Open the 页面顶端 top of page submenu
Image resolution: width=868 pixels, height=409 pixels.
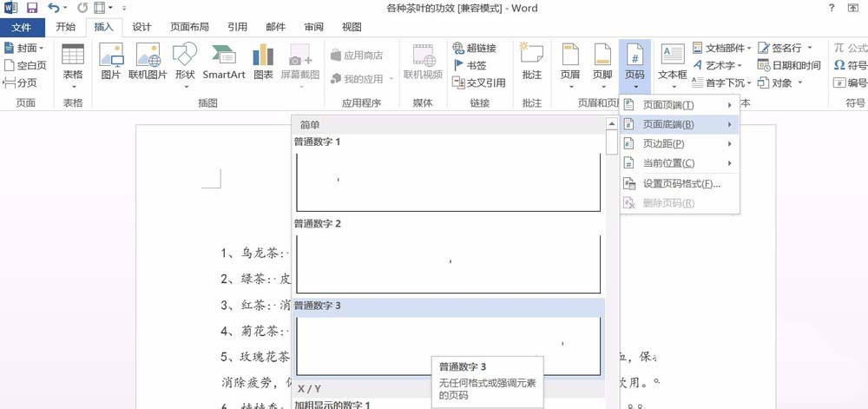tap(680, 105)
